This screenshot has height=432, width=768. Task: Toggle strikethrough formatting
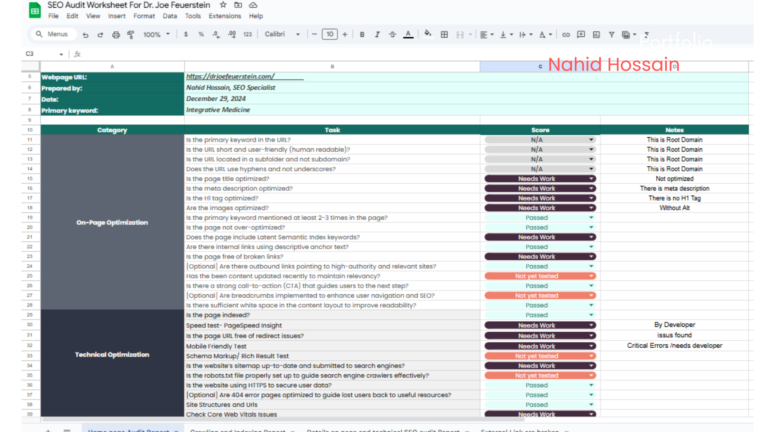click(392, 35)
